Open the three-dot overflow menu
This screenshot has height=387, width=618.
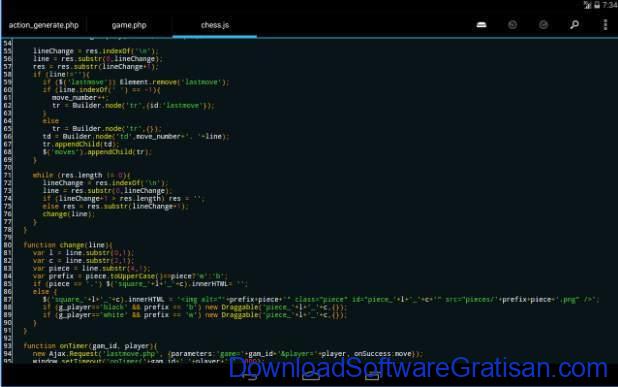tap(605, 25)
